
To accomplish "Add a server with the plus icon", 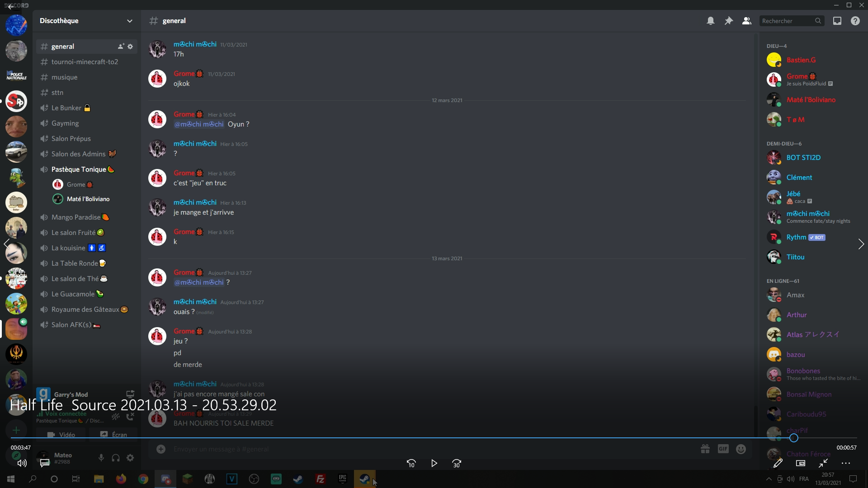I will [x=16, y=430].
